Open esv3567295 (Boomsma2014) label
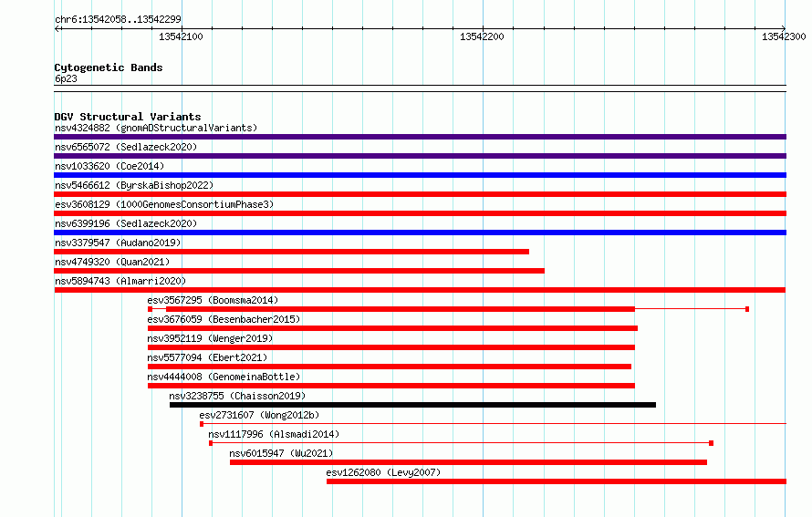Screen dimensions: 812x517 pos(213,300)
